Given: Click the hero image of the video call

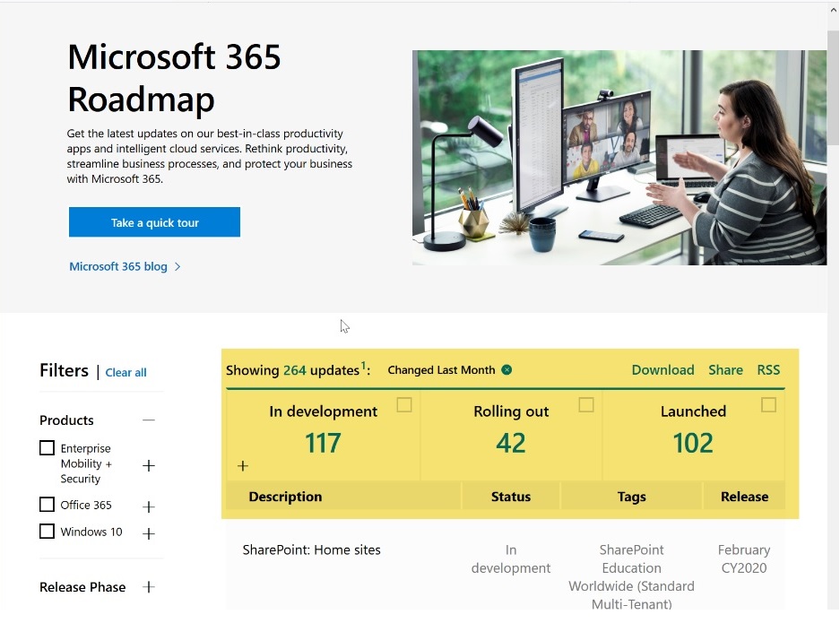Looking at the screenshot, I should (x=619, y=158).
